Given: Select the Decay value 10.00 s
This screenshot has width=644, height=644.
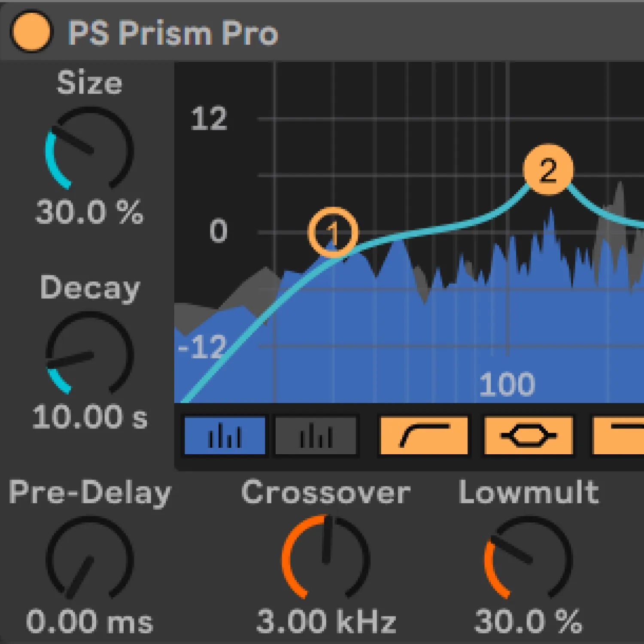Looking at the screenshot, I should click(89, 416).
